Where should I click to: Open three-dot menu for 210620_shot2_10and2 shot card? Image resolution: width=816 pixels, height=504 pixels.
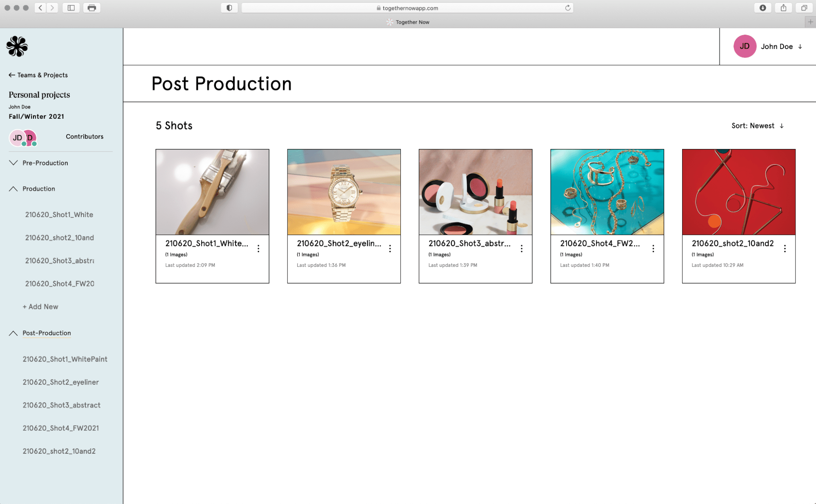click(x=785, y=249)
